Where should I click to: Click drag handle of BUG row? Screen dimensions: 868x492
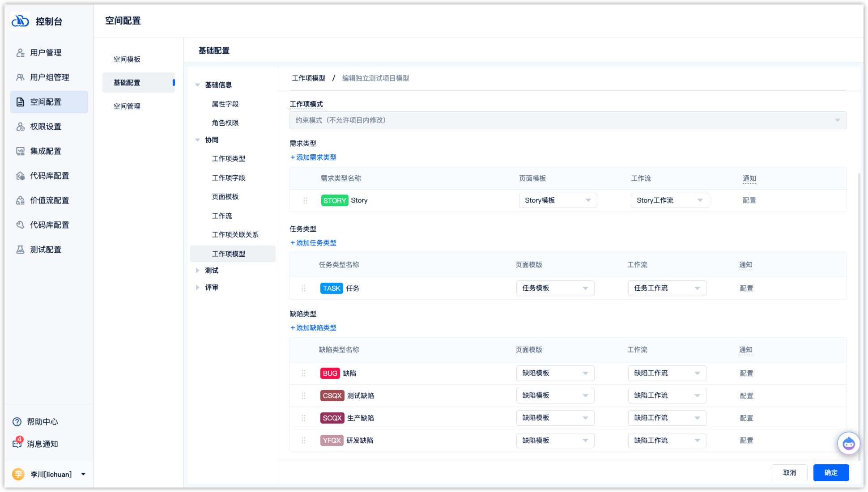(303, 373)
